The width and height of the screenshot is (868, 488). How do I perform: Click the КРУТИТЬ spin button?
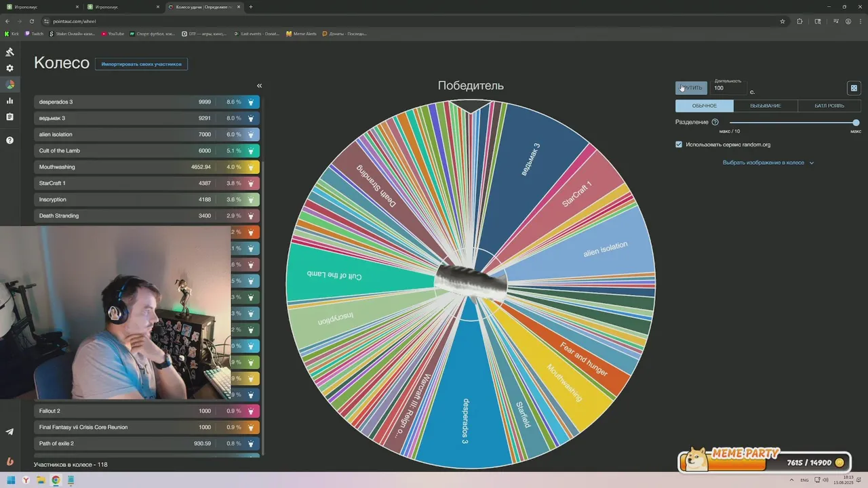click(x=691, y=88)
